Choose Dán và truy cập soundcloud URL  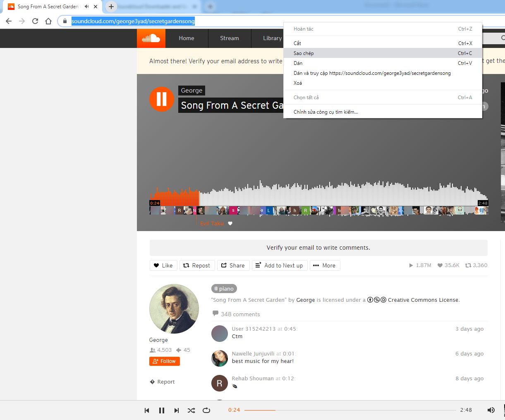click(x=383, y=73)
